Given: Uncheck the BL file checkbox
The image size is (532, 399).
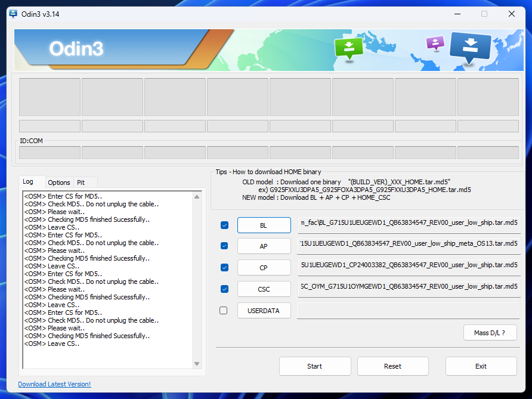Looking at the screenshot, I should (x=224, y=225).
